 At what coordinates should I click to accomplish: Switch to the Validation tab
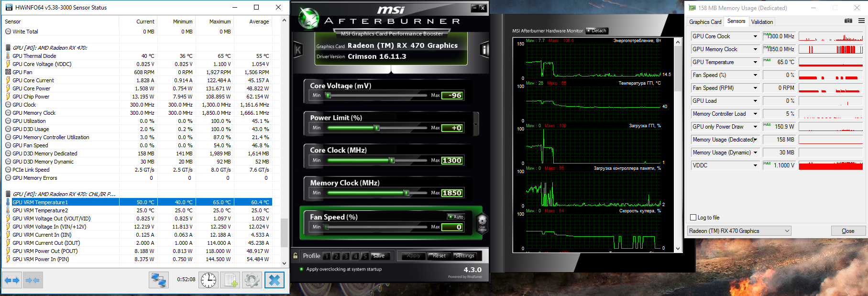(762, 22)
